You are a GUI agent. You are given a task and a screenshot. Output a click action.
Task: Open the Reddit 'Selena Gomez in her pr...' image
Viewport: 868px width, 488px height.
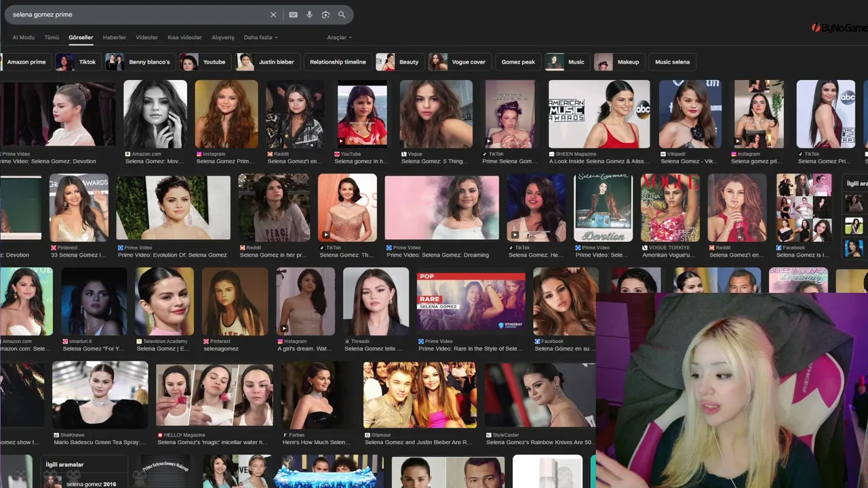(x=274, y=207)
